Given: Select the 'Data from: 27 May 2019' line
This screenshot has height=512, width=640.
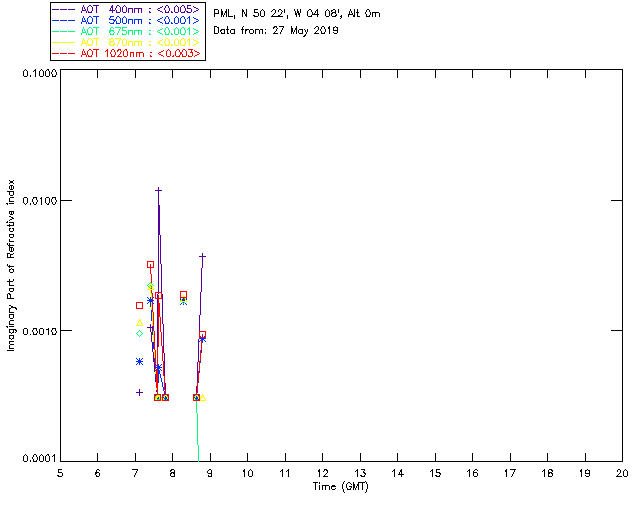Looking at the screenshot, I should (276, 31).
